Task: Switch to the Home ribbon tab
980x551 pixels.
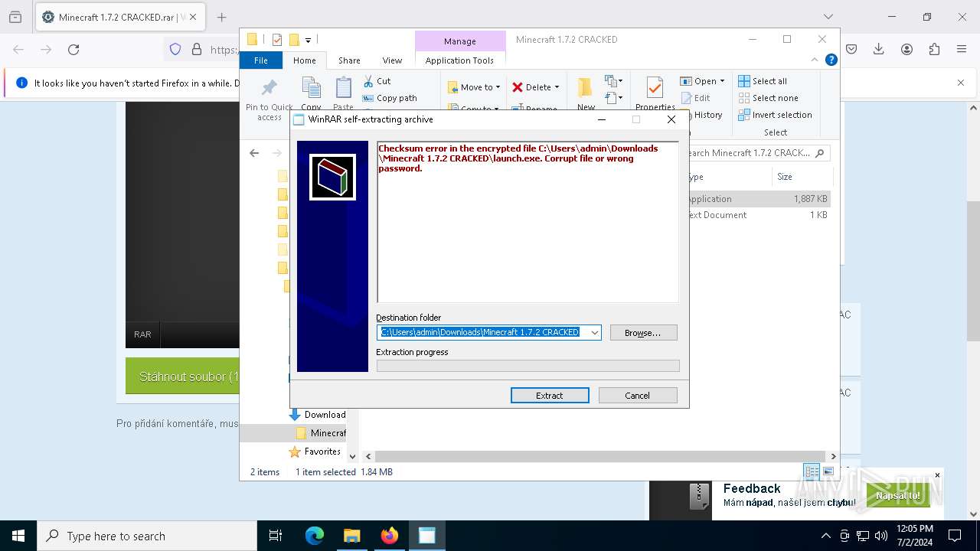Action: click(x=304, y=60)
